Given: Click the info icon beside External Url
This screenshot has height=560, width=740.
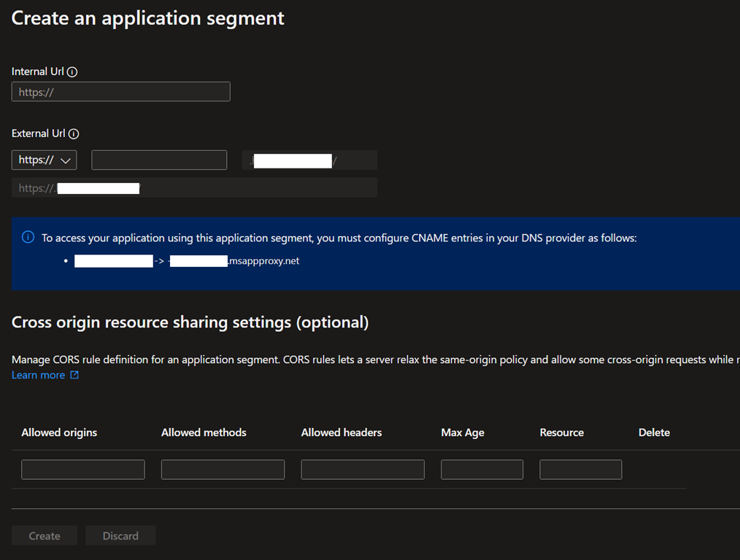Looking at the screenshot, I should tap(74, 134).
